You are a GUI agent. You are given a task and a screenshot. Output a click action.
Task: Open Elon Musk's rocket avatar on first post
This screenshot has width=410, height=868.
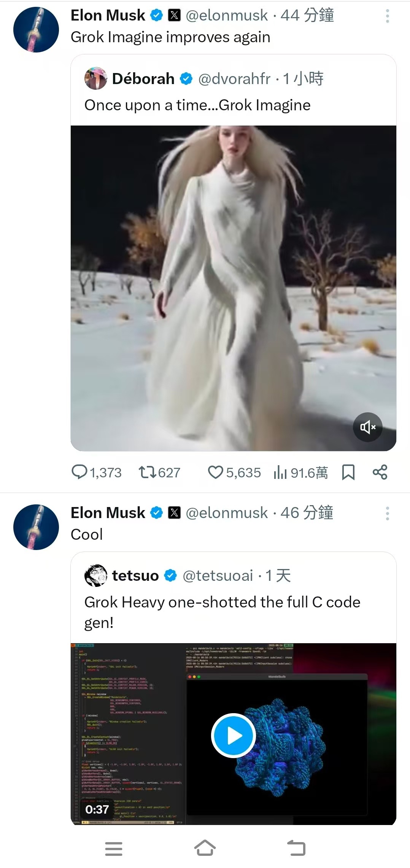tap(36, 30)
